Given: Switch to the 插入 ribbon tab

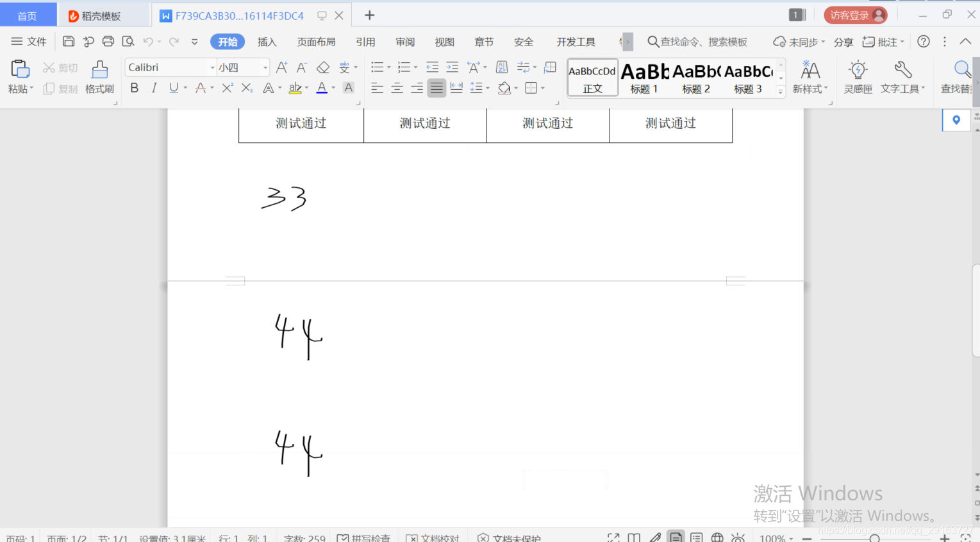Looking at the screenshot, I should [267, 41].
